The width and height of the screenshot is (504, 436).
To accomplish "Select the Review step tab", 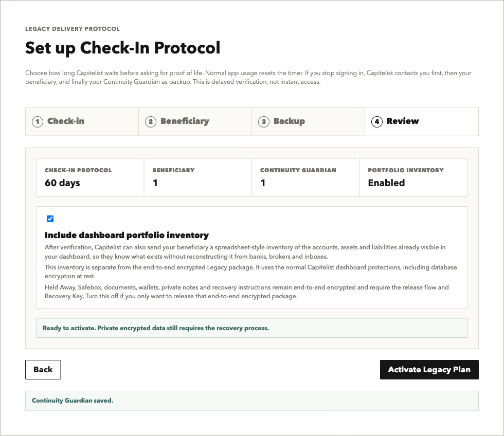I will [x=422, y=121].
